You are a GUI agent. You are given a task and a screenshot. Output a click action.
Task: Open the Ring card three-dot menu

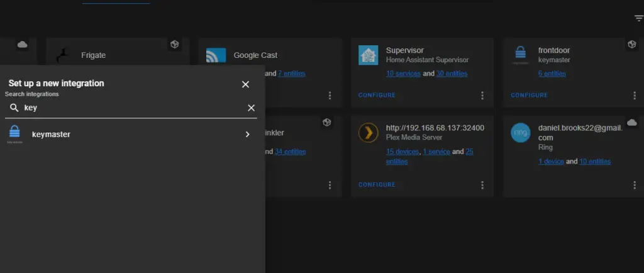[x=635, y=185]
